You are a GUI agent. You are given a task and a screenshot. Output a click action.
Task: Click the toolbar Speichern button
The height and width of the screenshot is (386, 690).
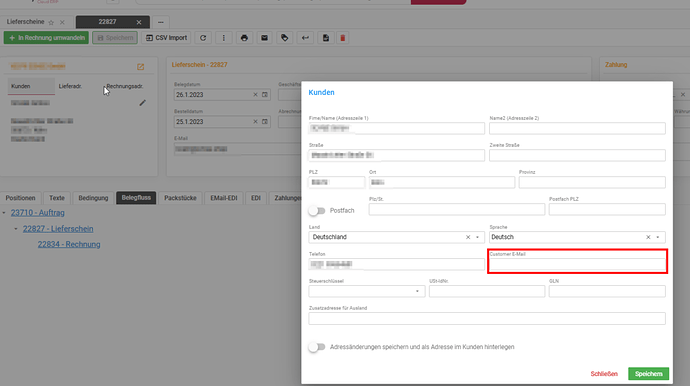pos(115,38)
